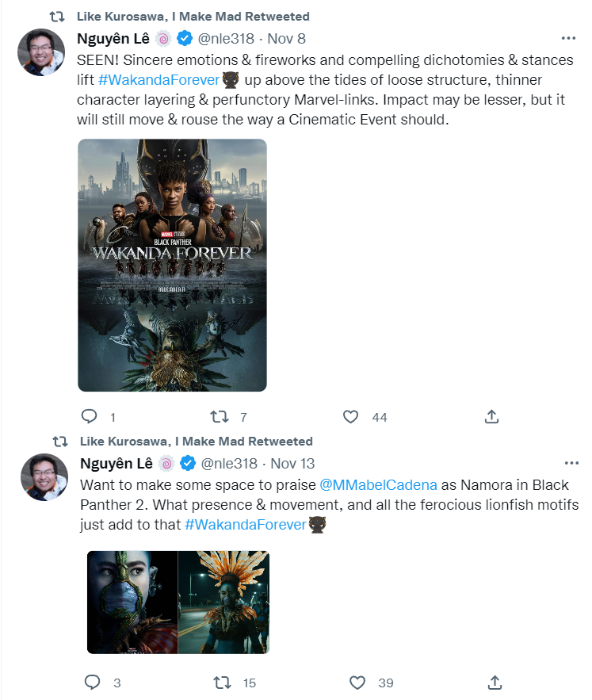Screen dimensions: 592x700
Task: Like the Nov 8 tweet with heart icon
Action: 350,416
